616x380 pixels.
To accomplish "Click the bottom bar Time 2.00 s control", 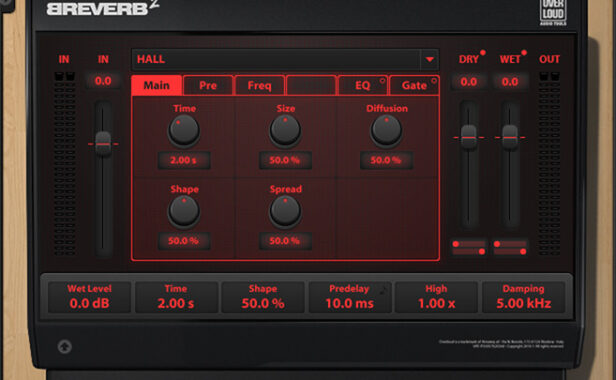I will [x=176, y=297].
